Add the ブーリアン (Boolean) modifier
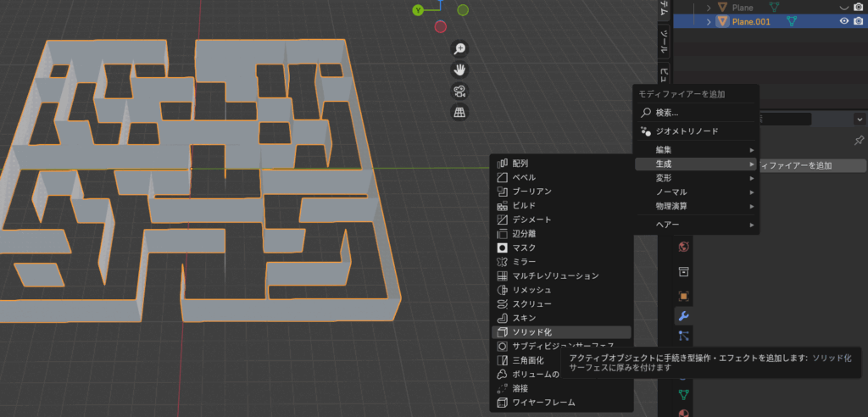Viewport: 868px width, 417px height. tap(561, 191)
